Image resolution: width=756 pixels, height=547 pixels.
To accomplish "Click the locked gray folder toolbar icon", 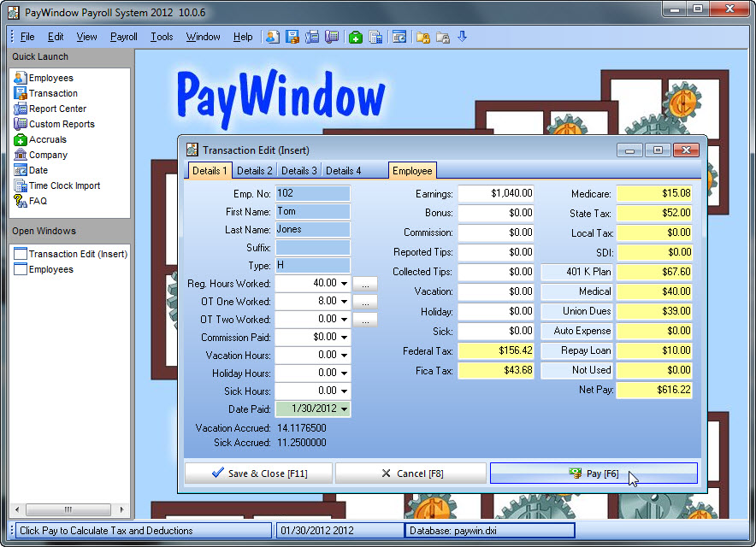I will pos(443,37).
